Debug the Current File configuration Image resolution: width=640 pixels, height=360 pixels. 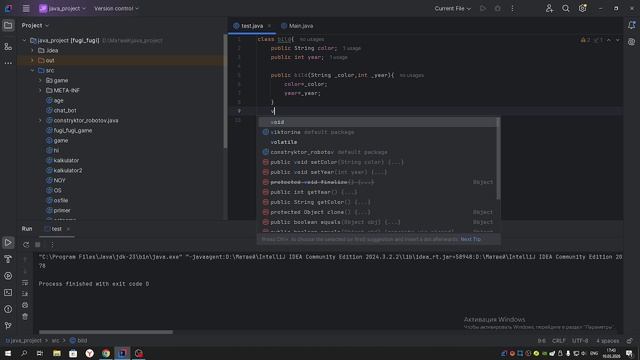[498, 9]
